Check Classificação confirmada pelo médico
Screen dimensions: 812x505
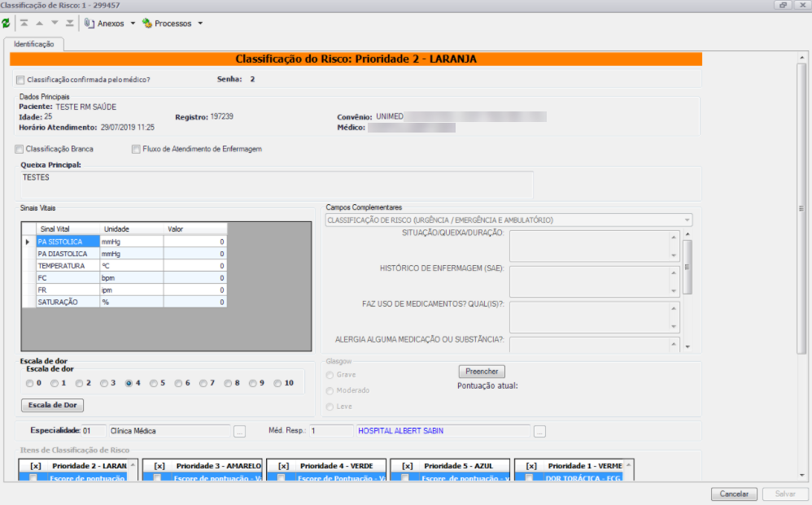coord(20,80)
